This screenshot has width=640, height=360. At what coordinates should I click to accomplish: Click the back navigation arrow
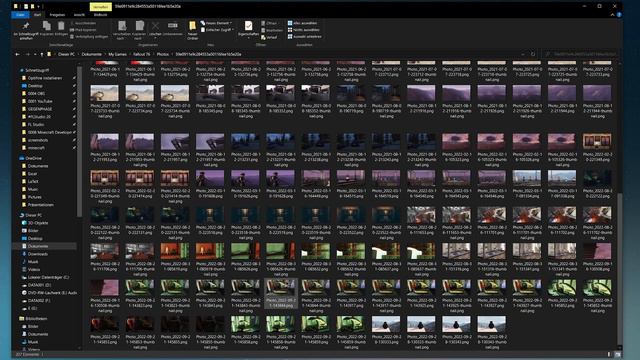click(17, 54)
